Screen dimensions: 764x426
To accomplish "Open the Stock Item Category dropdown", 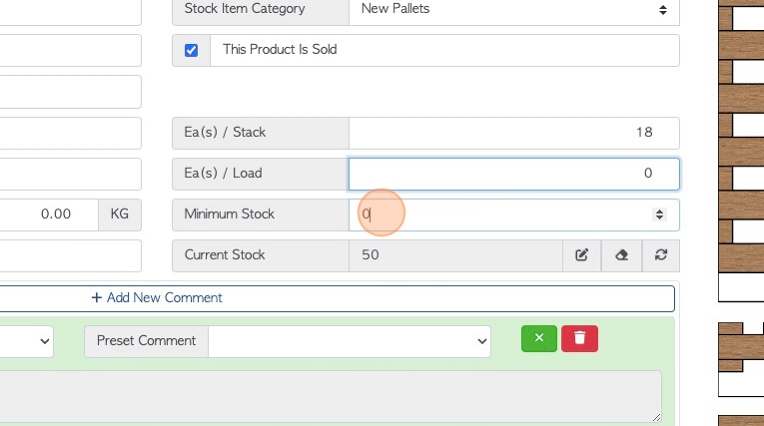I will (514, 9).
